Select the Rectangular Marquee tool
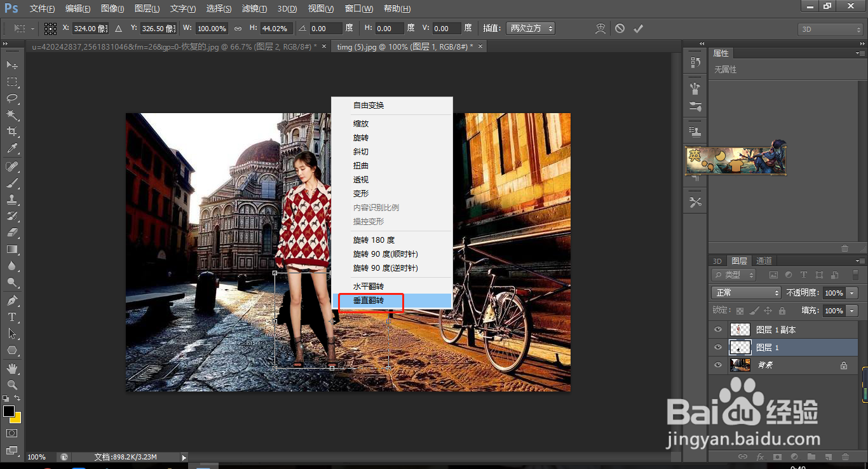 12,81
